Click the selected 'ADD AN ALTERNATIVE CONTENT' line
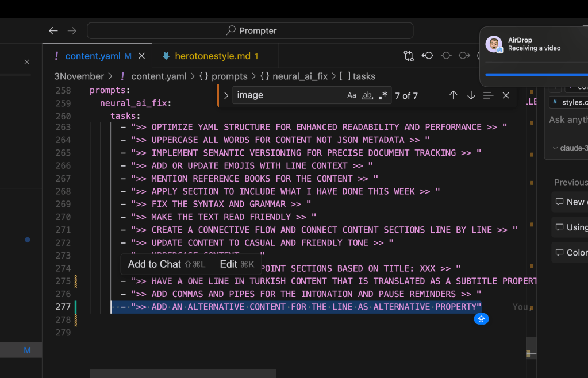The width and height of the screenshot is (588, 378). (296, 307)
